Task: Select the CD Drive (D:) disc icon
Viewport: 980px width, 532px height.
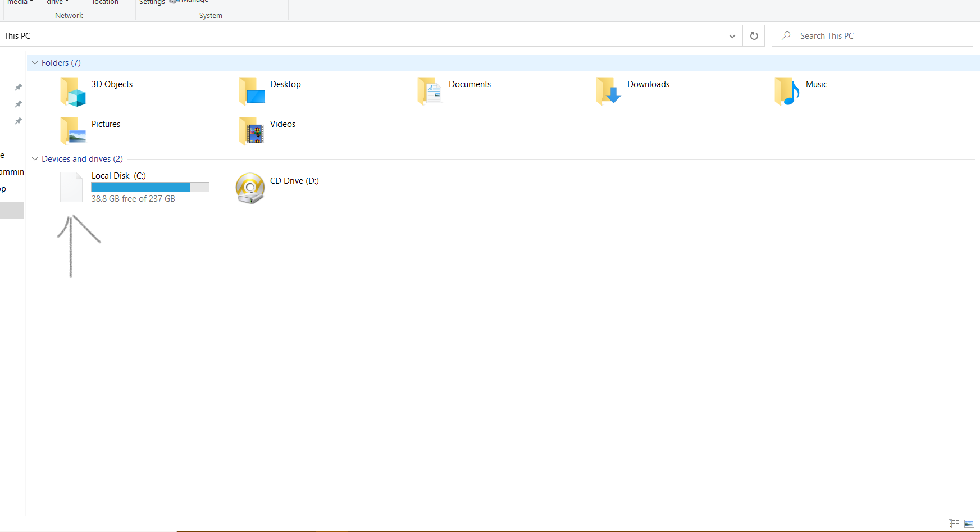Action: 250,188
